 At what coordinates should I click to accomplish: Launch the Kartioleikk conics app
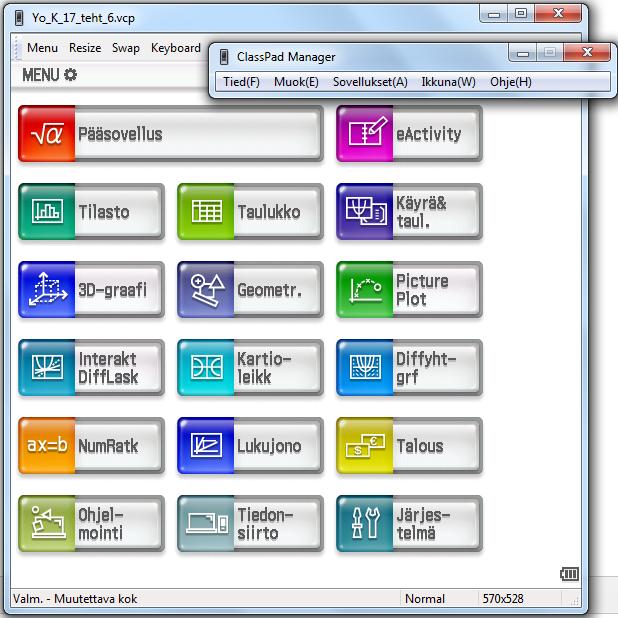click(x=250, y=368)
